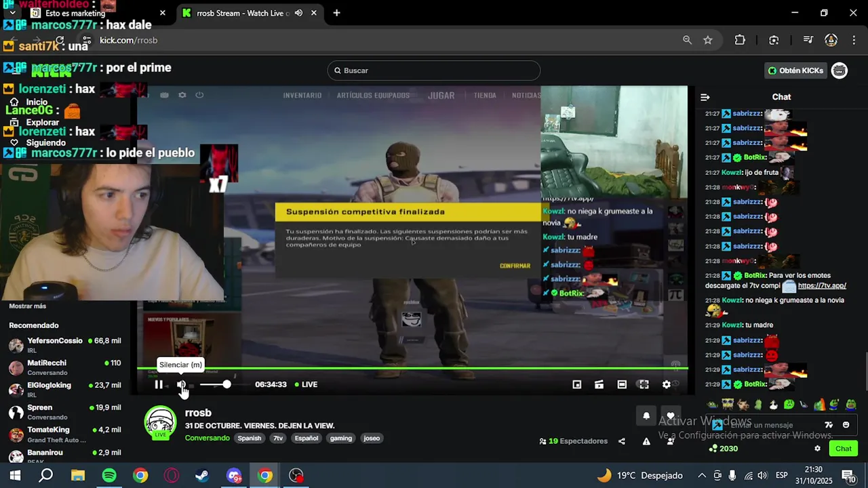Screen dimensions: 868x488
Task: Open the Conversando category link
Action: pyautogui.click(x=208, y=438)
